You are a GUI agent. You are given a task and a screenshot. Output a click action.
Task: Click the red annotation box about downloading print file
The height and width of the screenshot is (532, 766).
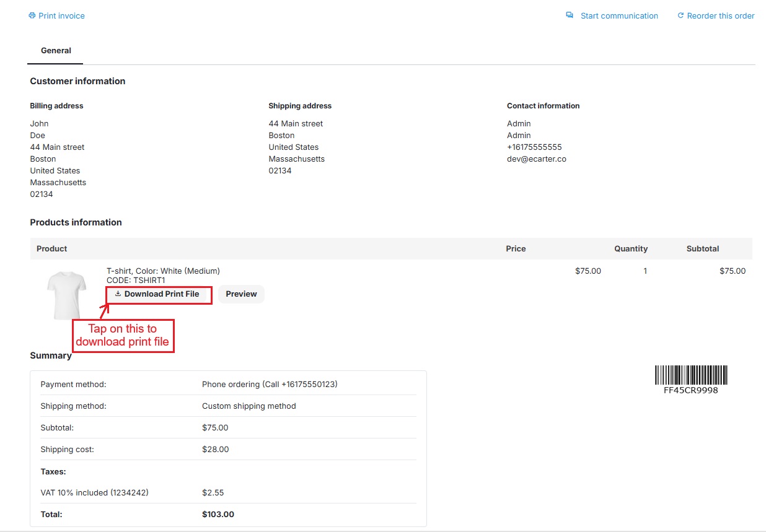(x=123, y=336)
